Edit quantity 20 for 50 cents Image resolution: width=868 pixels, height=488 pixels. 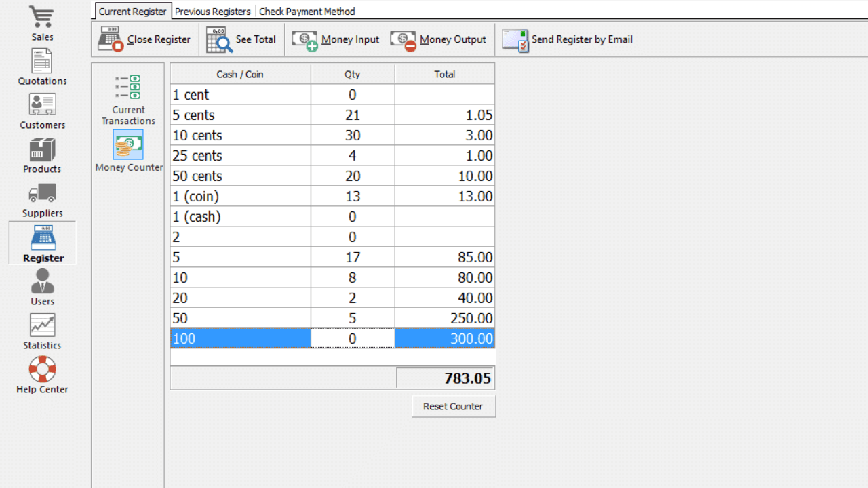coord(353,176)
